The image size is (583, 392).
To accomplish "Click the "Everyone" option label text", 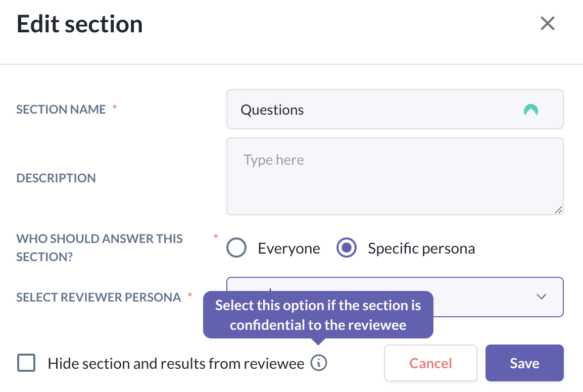I will click(x=289, y=249).
